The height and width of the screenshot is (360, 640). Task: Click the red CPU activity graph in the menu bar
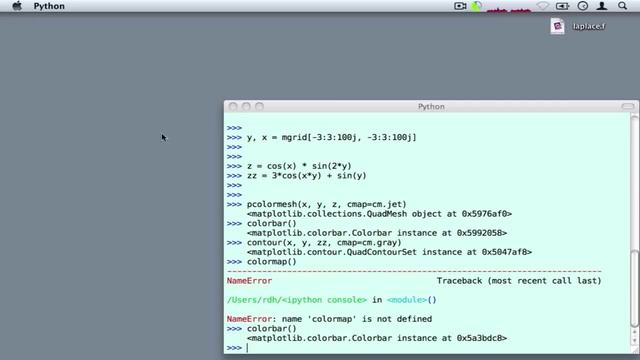tap(509, 9)
